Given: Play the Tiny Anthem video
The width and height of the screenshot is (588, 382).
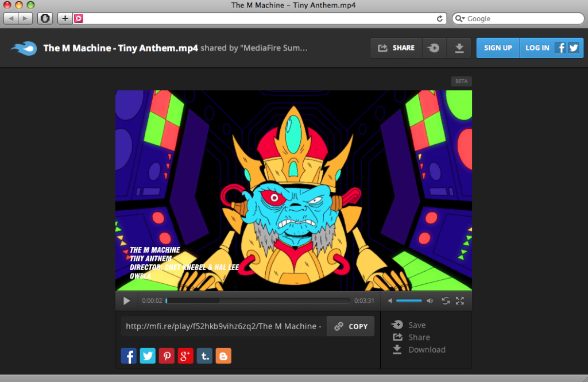Looking at the screenshot, I should coord(126,300).
